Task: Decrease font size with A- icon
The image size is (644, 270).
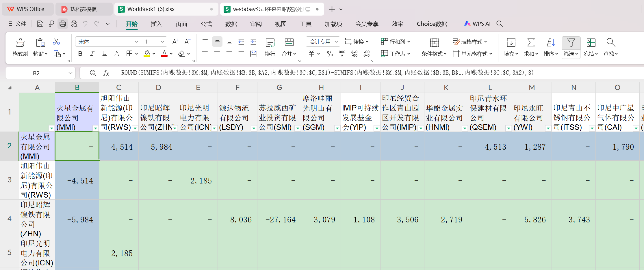Action: [x=188, y=42]
